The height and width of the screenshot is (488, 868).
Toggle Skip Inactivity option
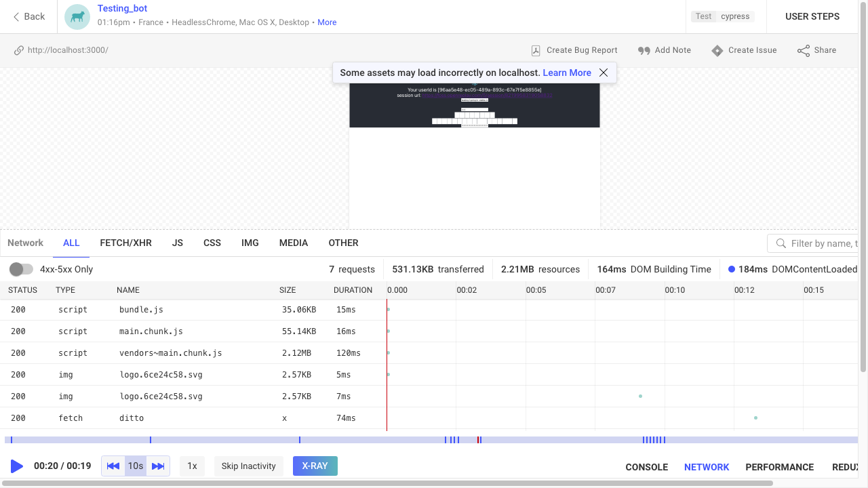[x=248, y=466]
